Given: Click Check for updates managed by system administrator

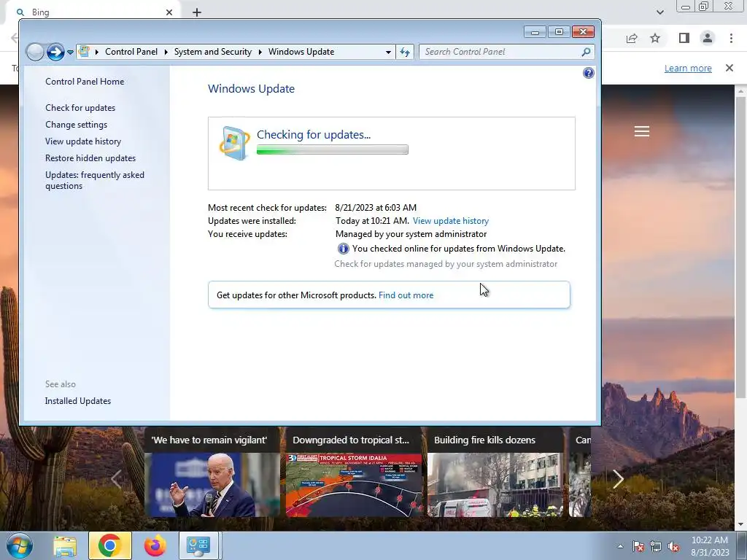Looking at the screenshot, I should point(446,264).
